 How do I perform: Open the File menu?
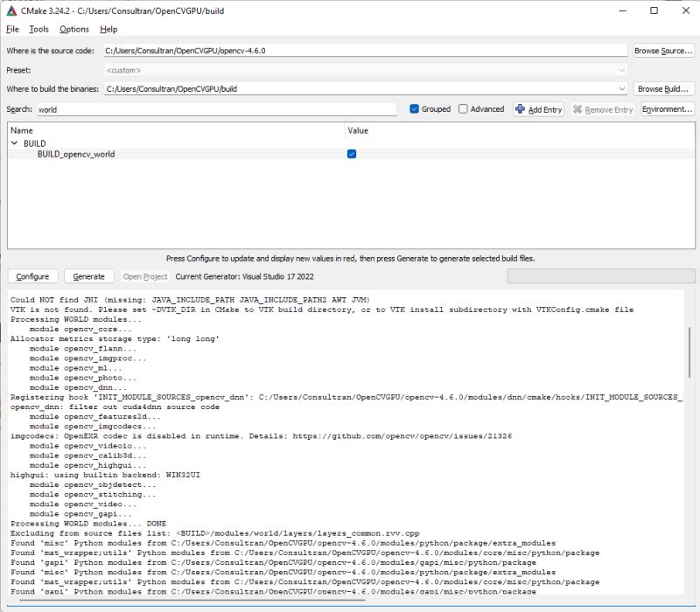coord(13,29)
